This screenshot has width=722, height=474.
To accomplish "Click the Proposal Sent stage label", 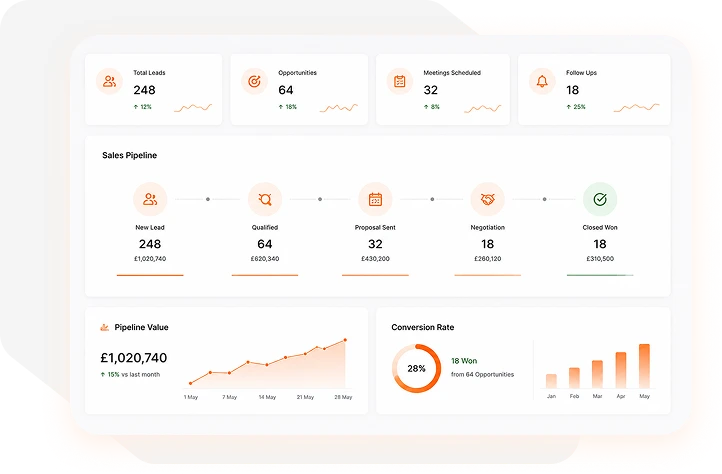I will point(375,228).
